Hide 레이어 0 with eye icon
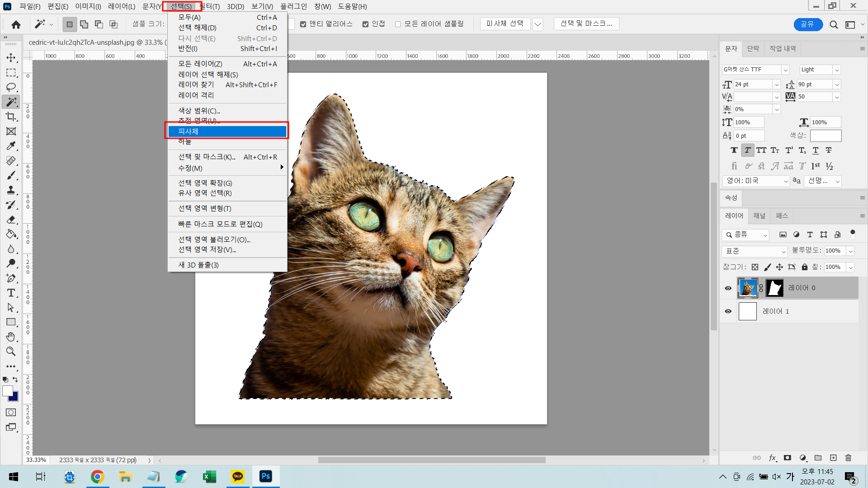The width and height of the screenshot is (868, 488). pyautogui.click(x=728, y=288)
